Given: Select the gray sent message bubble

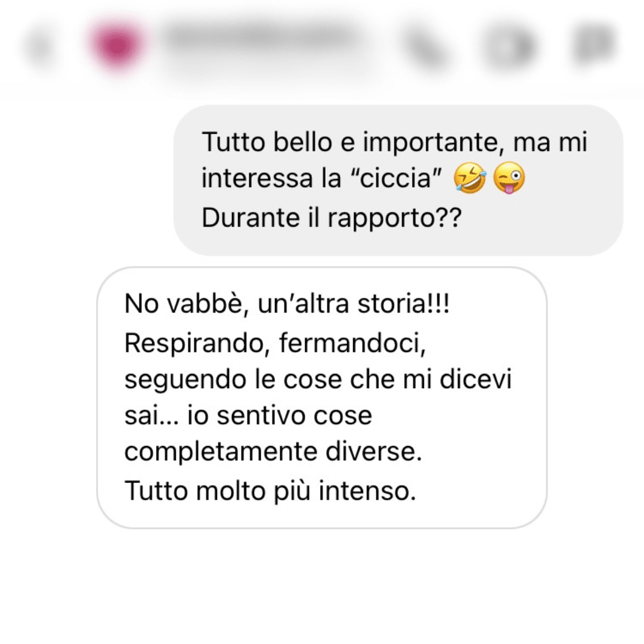Looking at the screenshot, I should (398, 180).
